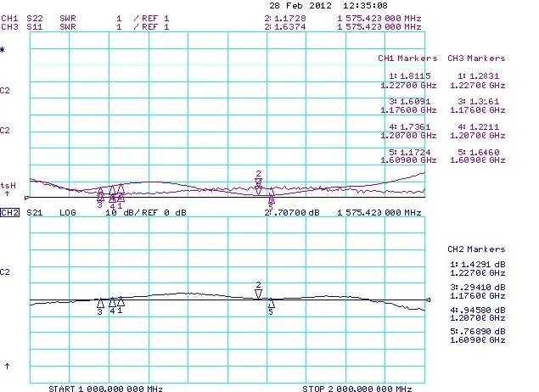Click CH2 marker reading '5: .76890 dB'
The width and height of the screenshot is (539, 392).
[478, 332]
